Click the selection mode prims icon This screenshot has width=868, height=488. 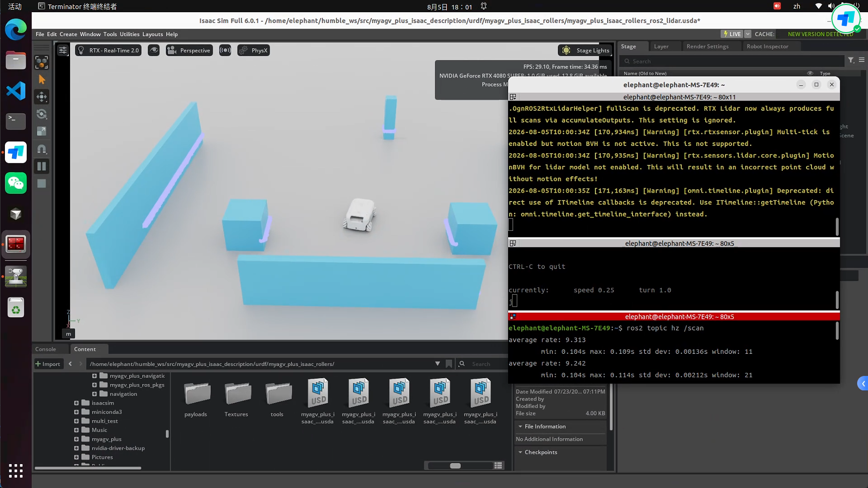click(41, 62)
